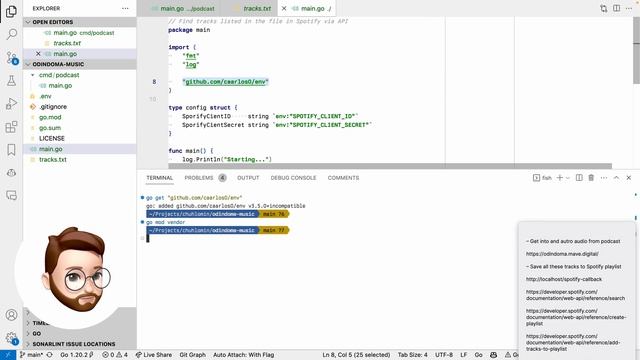The width and height of the screenshot is (640, 360).
Task: Click the synchronize changes icon in status bar
Action: coord(49,355)
